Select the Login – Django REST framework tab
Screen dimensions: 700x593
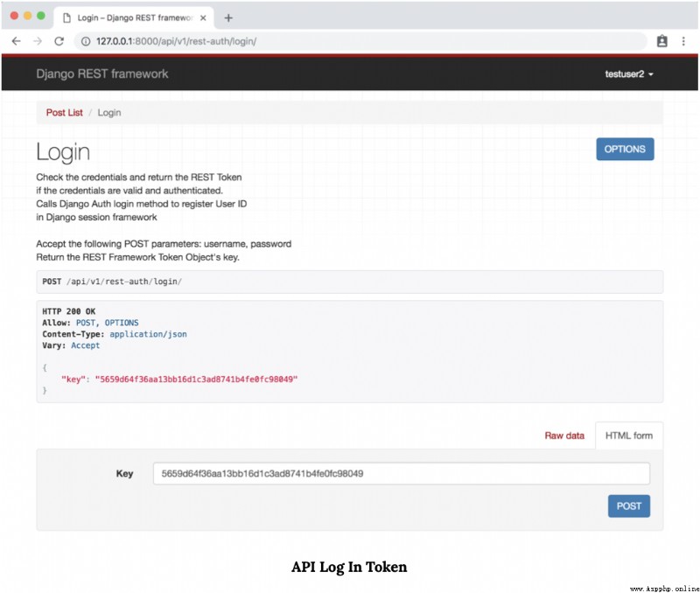(134, 17)
